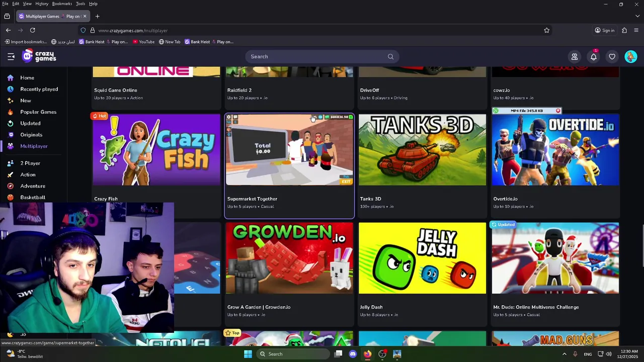Open the Overtide.io game thumbnail
The width and height of the screenshot is (644, 362).
[555, 150]
